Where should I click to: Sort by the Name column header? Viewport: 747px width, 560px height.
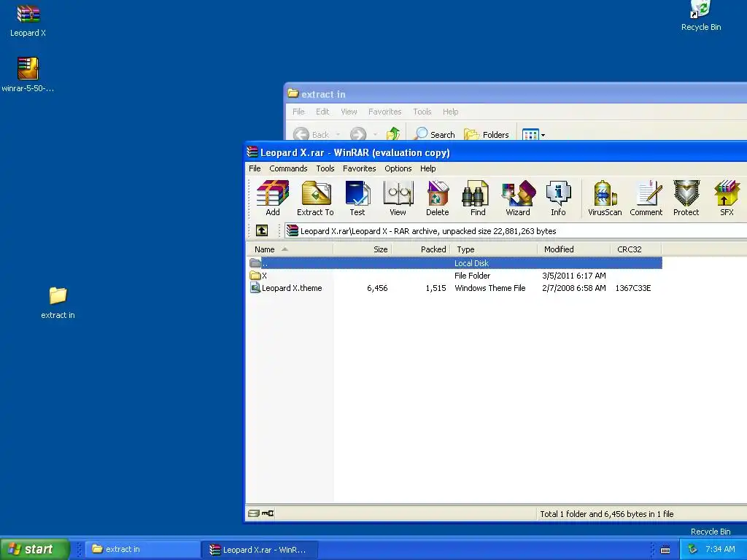290,249
